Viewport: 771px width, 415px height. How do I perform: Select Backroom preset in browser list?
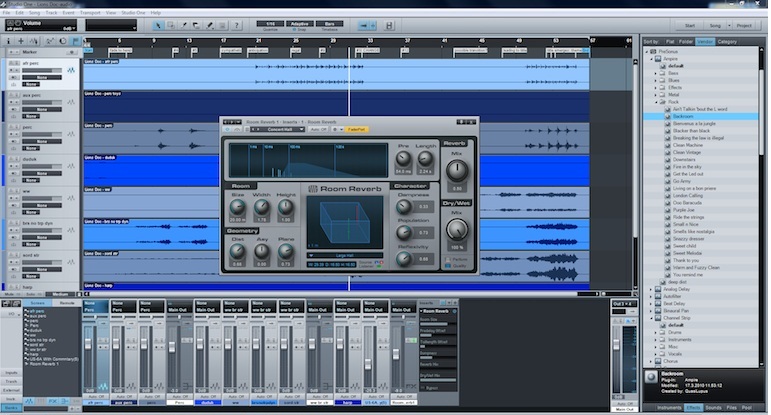click(701, 116)
